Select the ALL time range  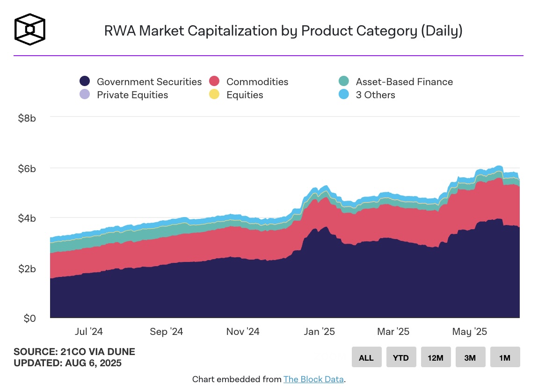click(366, 357)
